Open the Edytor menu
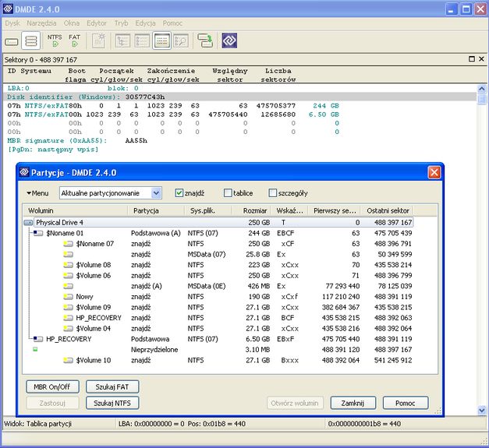 [x=97, y=23]
